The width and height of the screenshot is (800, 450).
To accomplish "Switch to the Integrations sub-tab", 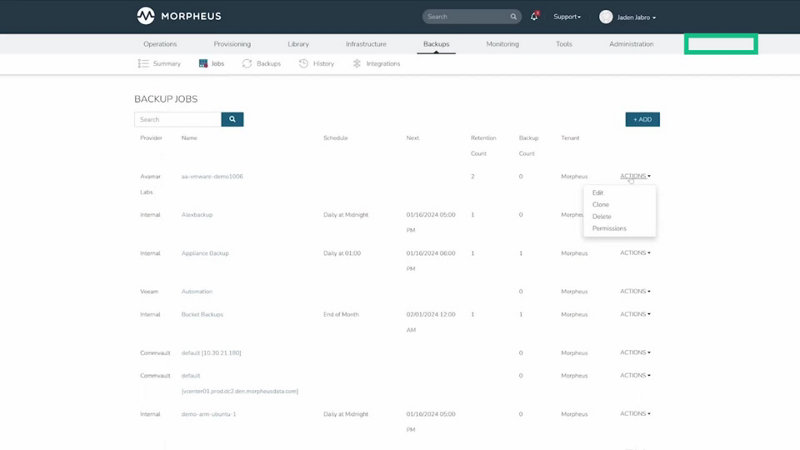I will tap(377, 63).
